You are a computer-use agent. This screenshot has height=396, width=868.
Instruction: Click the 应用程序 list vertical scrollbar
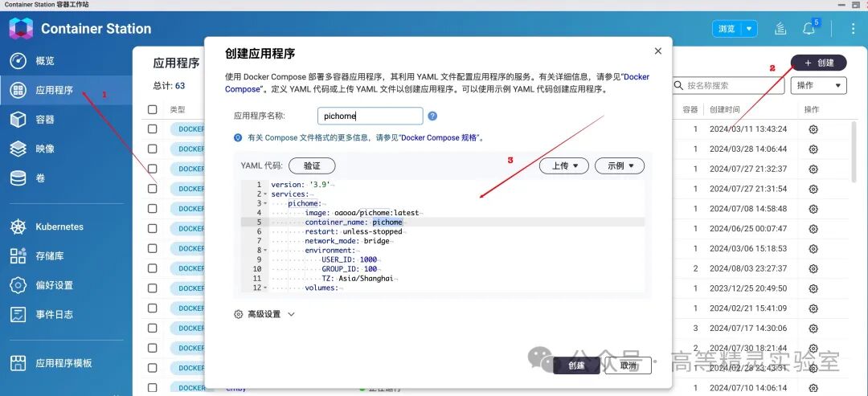point(855,152)
